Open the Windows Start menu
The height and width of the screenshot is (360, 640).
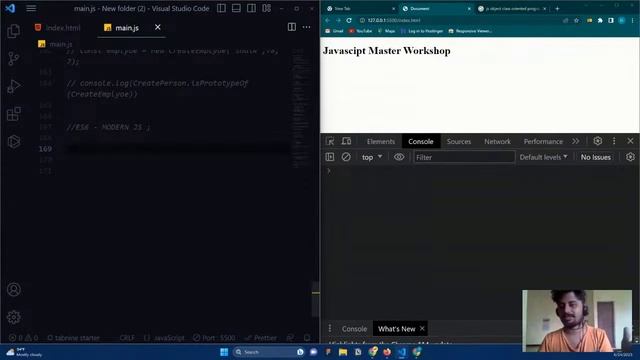pyautogui.click(x=224, y=352)
